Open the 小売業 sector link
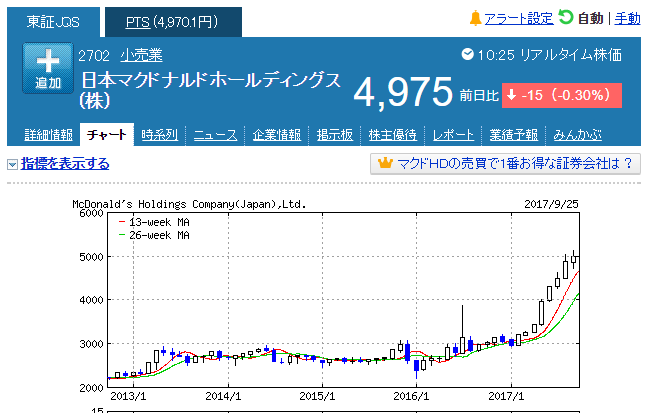 coord(141,55)
